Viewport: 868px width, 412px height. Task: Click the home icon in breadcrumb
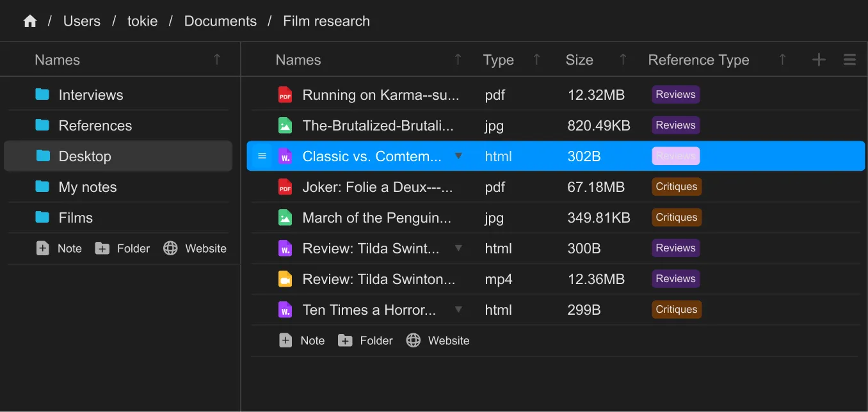coord(30,21)
